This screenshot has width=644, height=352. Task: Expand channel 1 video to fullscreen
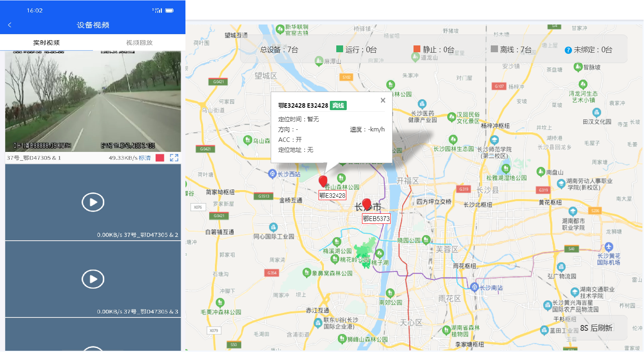pos(174,158)
